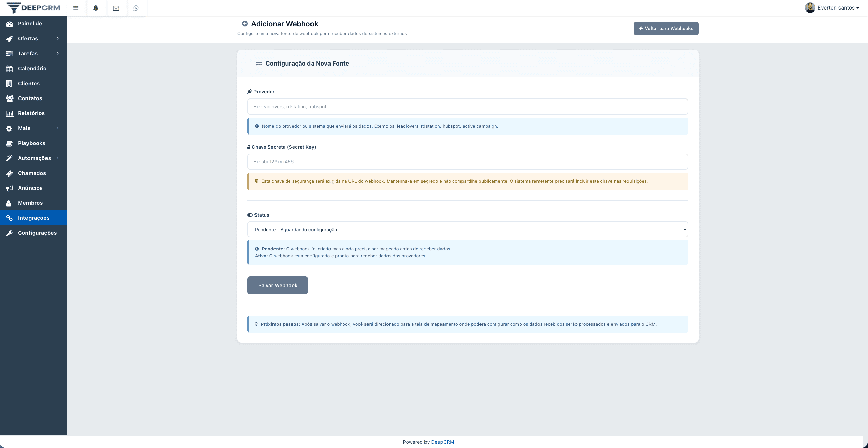Open the Status dropdown

point(468,229)
